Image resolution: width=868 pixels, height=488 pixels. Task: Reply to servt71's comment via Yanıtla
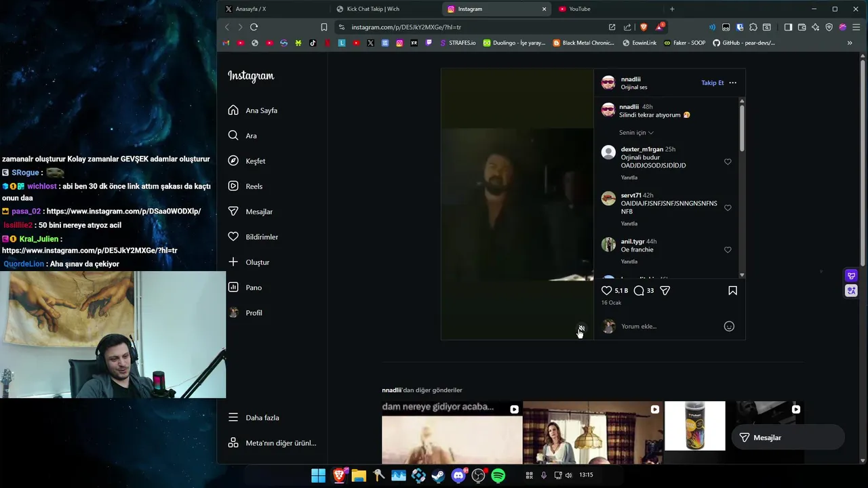click(x=629, y=224)
